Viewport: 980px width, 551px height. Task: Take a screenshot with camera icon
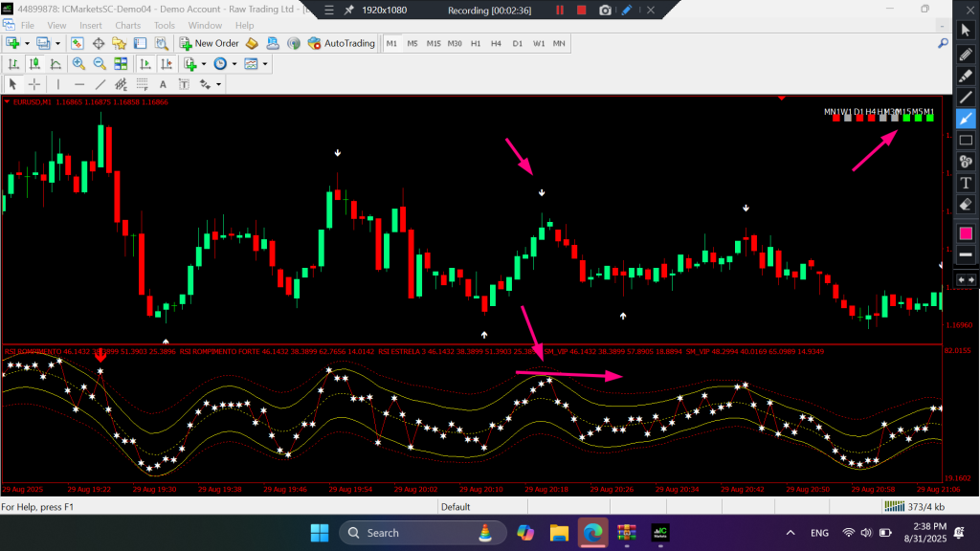click(605, 11)
